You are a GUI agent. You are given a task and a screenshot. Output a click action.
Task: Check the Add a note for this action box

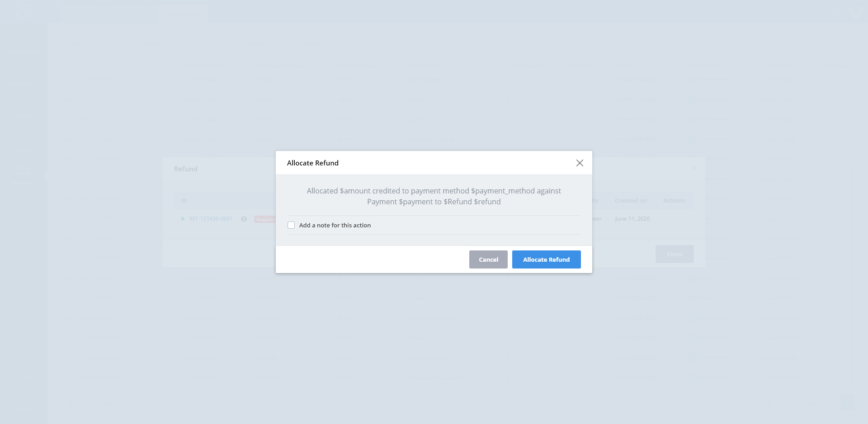pos(291,225)
